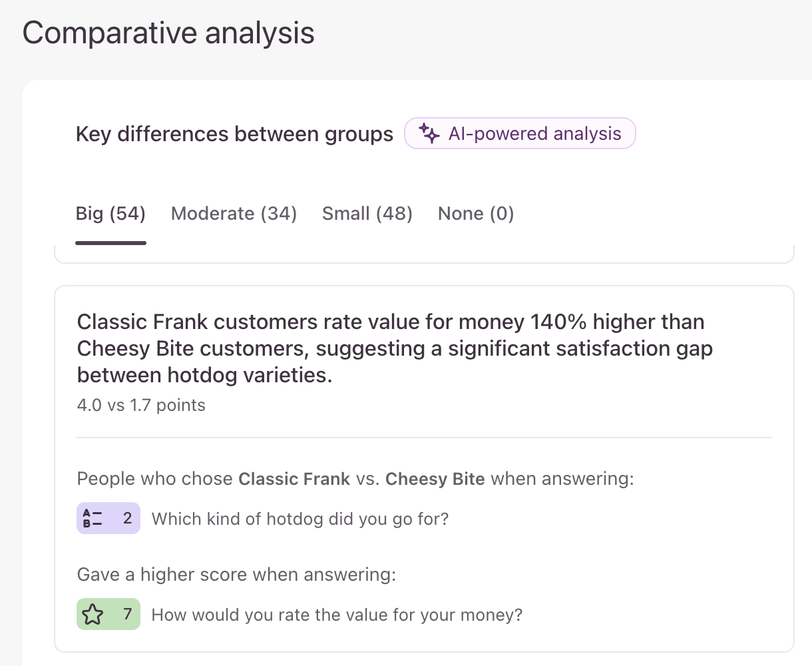Click the AI-powered analysis badge label
The image size is (812, 666).
[x=534, y=134]
